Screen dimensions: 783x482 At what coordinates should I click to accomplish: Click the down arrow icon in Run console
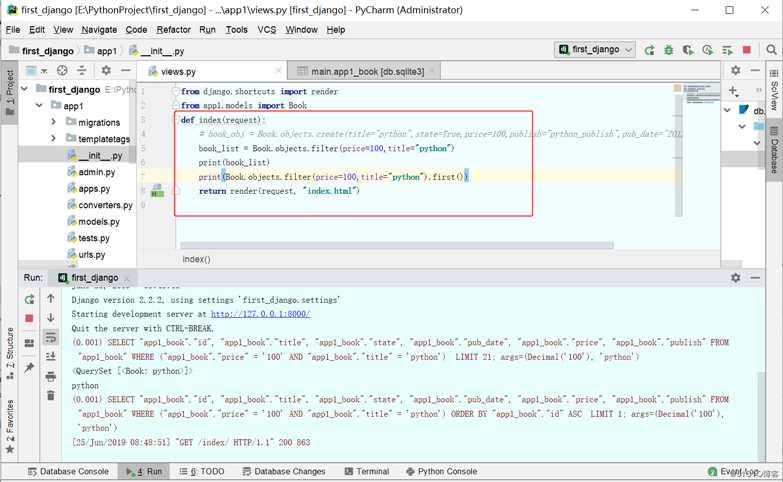(x=51, y=318)
